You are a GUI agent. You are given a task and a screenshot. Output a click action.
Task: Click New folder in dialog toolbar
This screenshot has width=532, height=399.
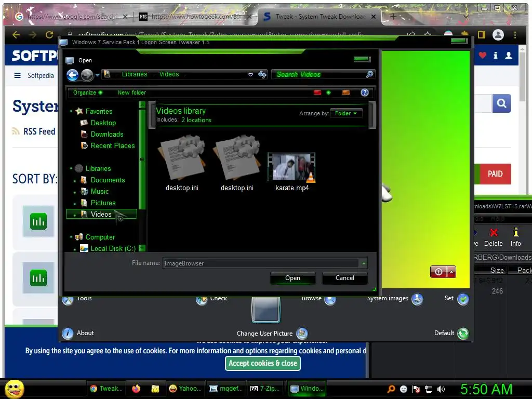[131, 92]
